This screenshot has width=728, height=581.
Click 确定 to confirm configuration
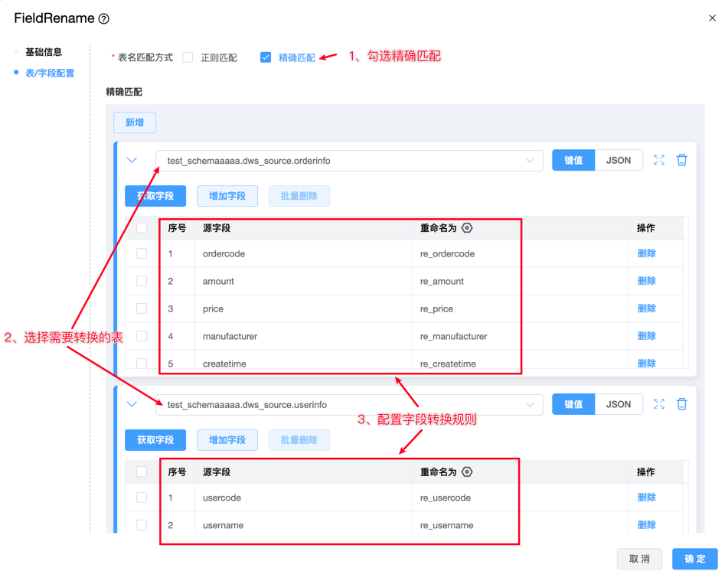point(694,559)
